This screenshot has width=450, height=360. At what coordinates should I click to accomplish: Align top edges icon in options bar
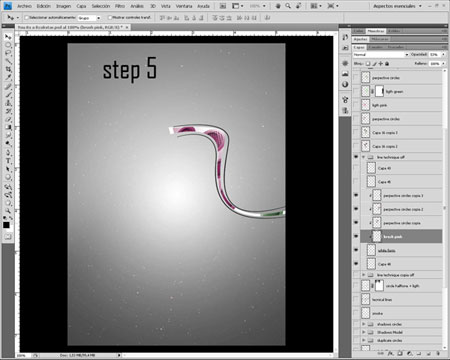162,18
